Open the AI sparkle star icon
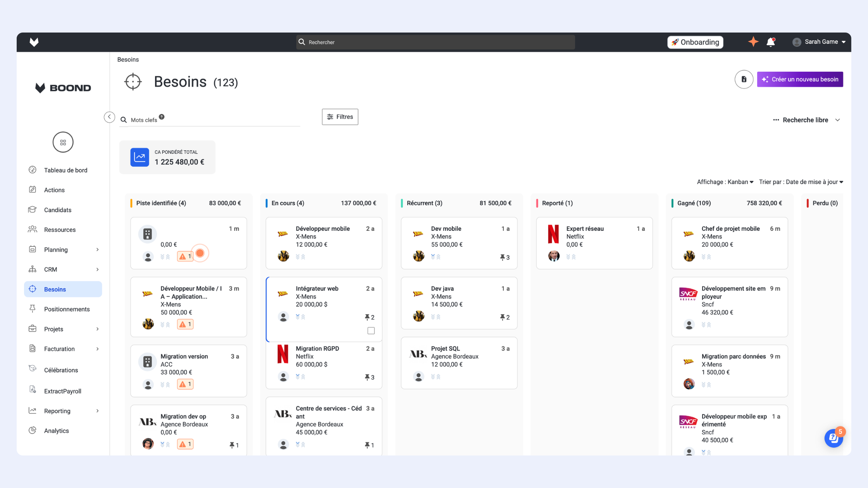The image size is (868, 488). tap(753, 42)
